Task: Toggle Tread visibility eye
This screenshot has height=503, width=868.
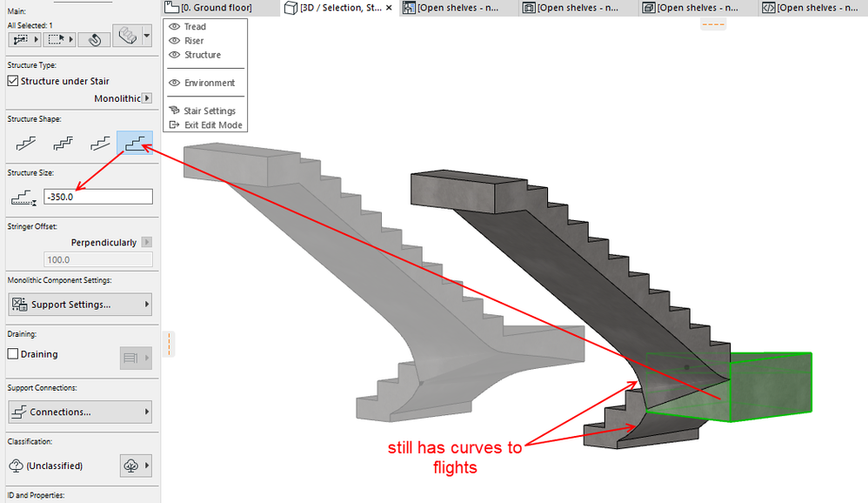Action: tap(174, 26)
